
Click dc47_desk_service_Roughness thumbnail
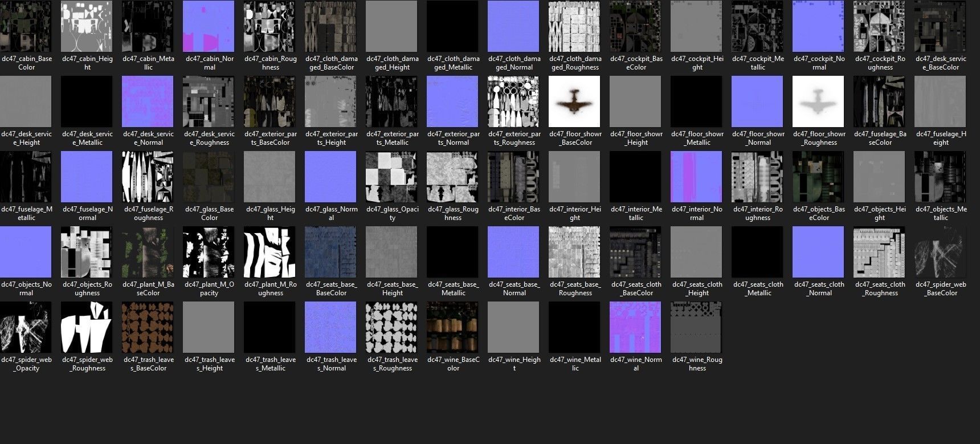click(x=209, y=101)
